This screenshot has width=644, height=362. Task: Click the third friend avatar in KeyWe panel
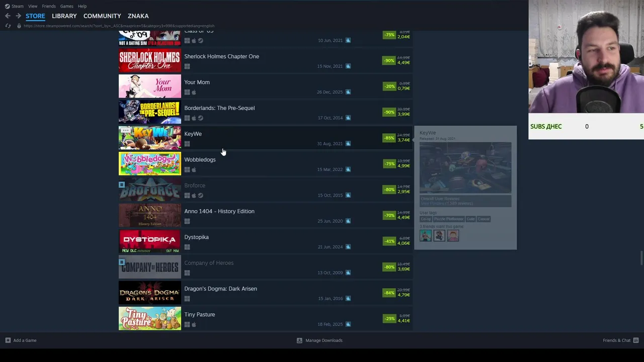click(453, 235)
